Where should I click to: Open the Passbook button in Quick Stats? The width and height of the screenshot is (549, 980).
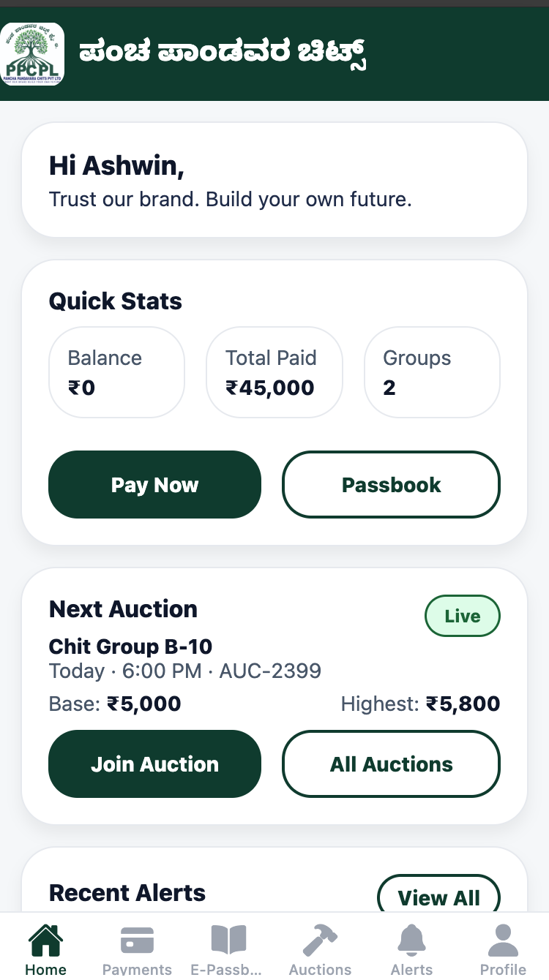click(x=391, y=485)
